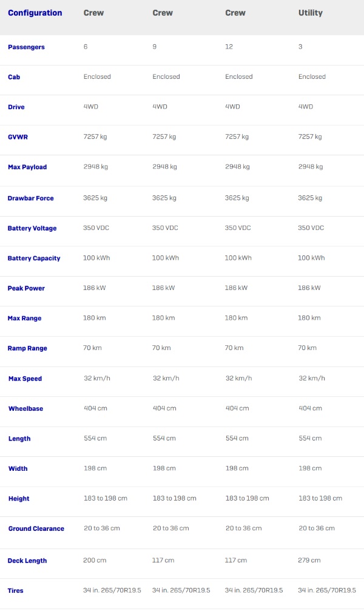Click the Max Payload row label
The image size is (364, 611).
click(27, 167)
